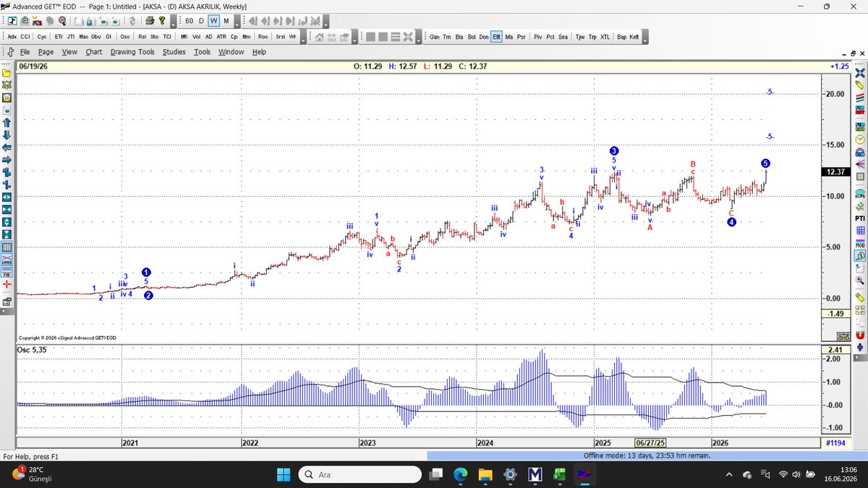The width and height of the screenshot is (868, 488).
Task: Click the yellow question mark help icon
Action: coord(162,20)
